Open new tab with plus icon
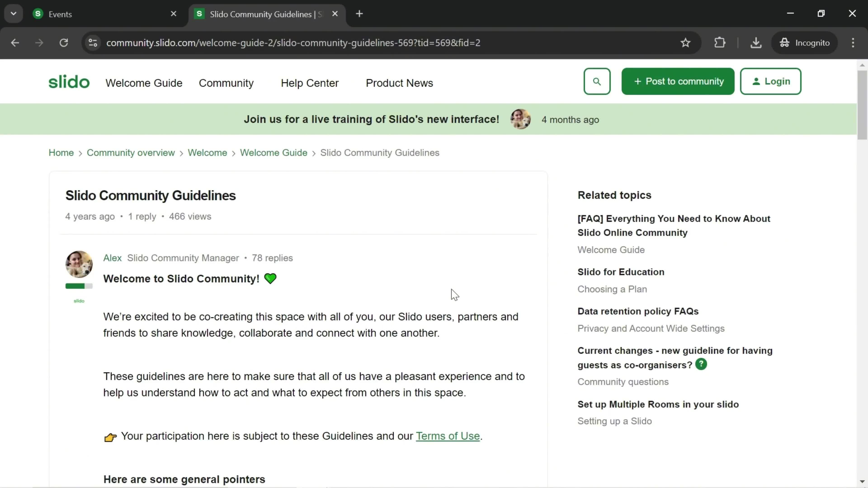 point(359,14)
